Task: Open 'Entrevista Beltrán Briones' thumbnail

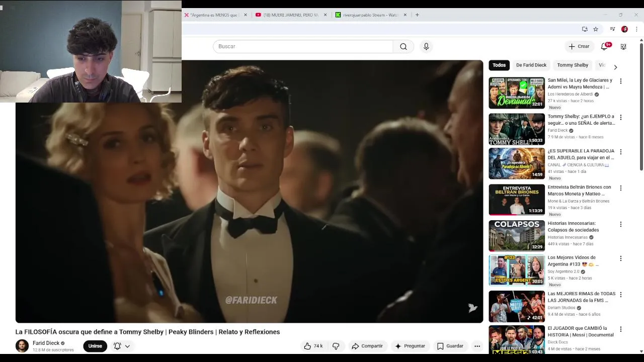Action: click(x=517, y=200)
